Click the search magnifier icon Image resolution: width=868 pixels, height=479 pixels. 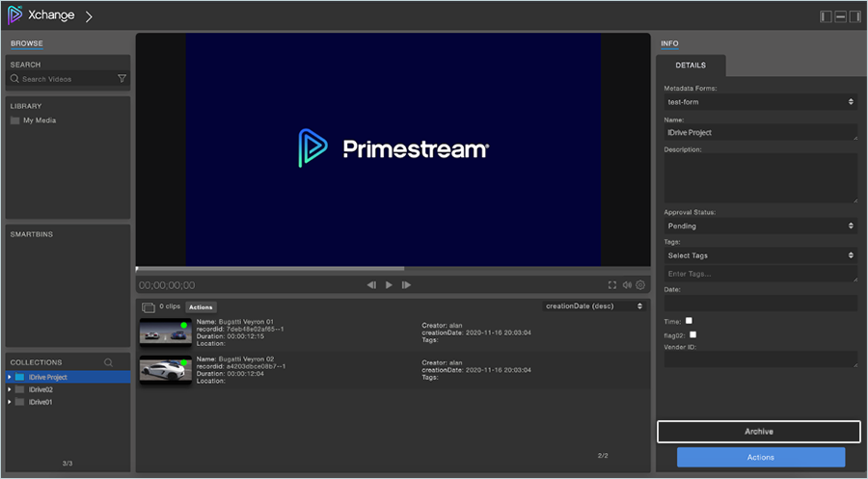pyautogui.click(x=14, y=78)
